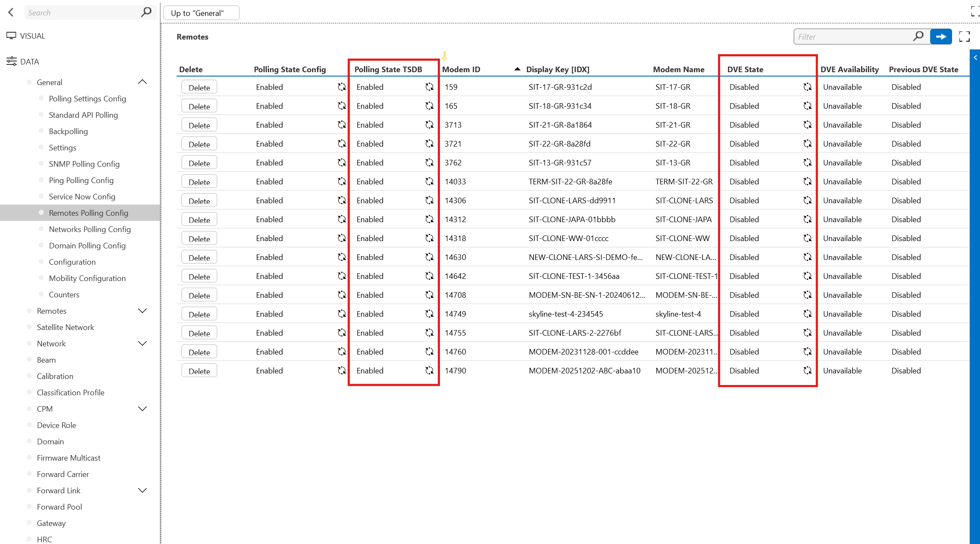Viewport: 980px width, 544px height.
Task: Toggle Polling State Config for modem 14306
Action: pos(342,200)
